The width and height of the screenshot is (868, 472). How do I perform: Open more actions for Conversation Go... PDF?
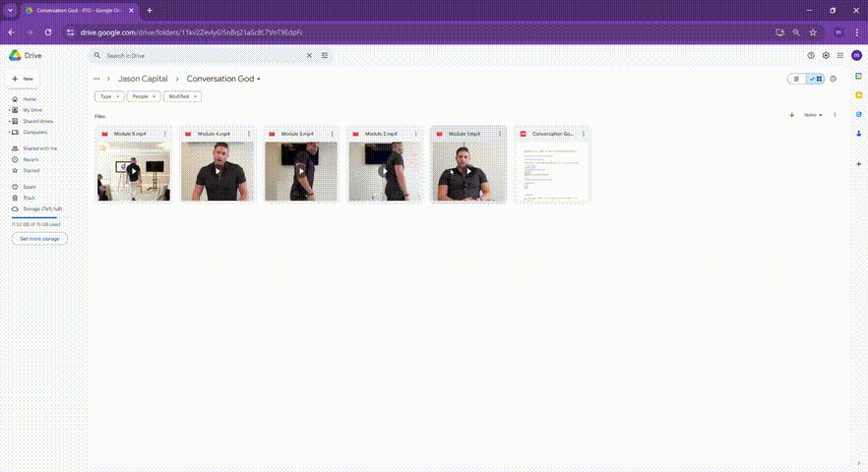click(584, 134)
